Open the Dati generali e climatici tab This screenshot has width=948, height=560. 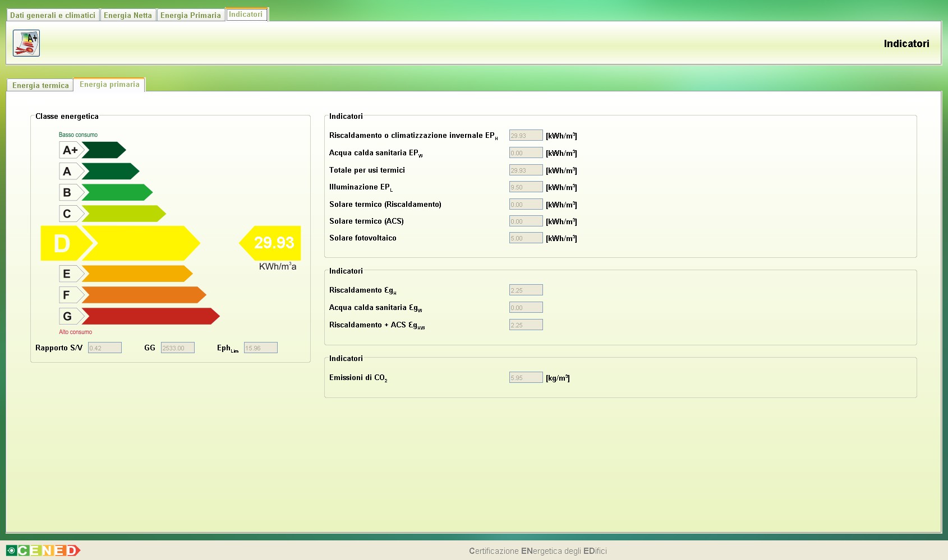(53, 15)
